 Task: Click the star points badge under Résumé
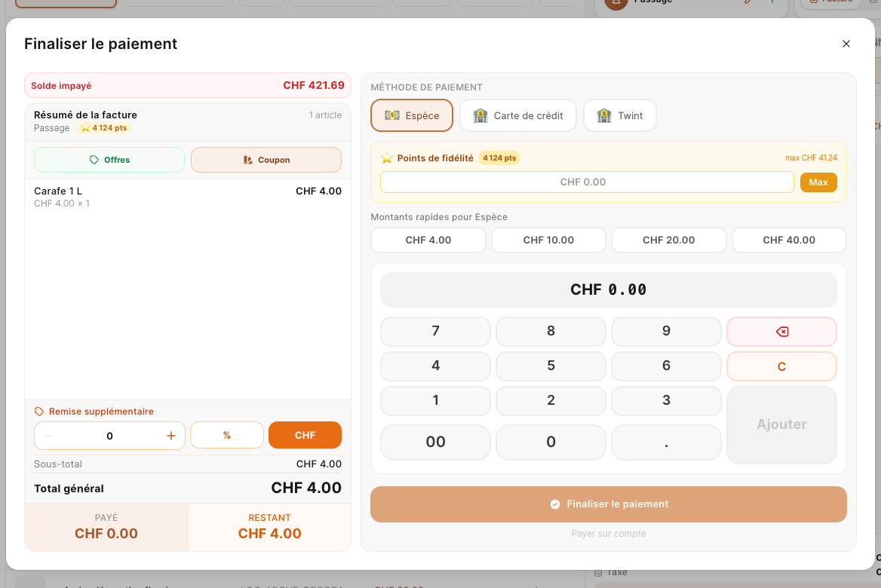pyautogui.click(x=104, y=128)
